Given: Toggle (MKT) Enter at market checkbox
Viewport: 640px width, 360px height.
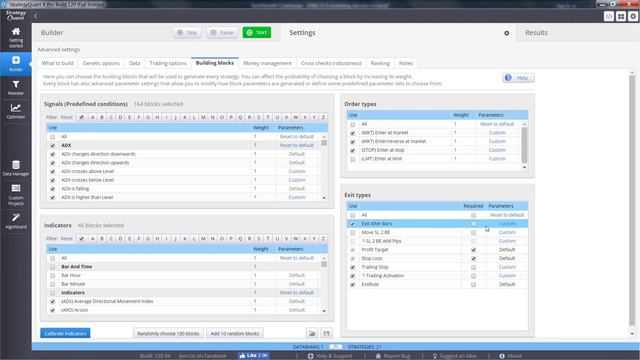Looking at the screenshot, I should [x=353, y=133].
